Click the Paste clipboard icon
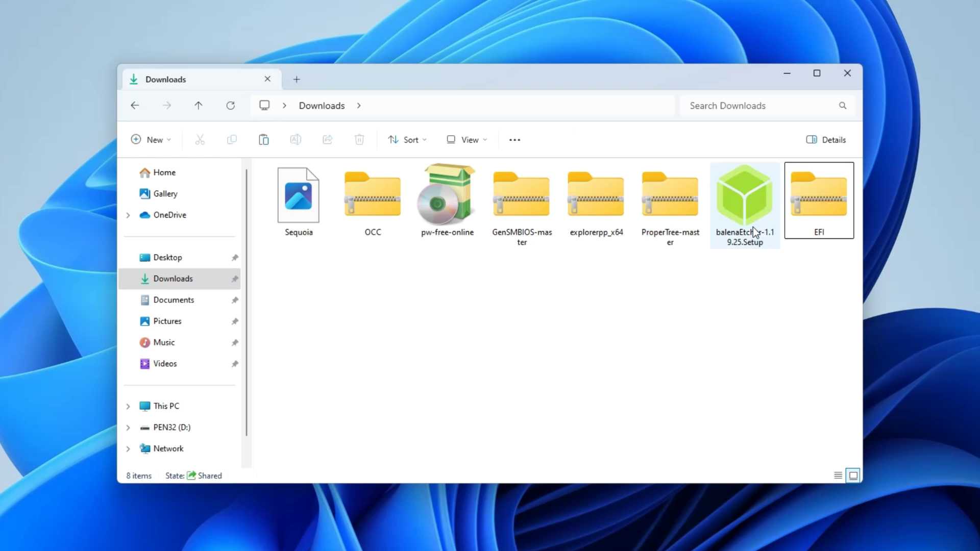The height and width of the screenshot is (551, 980). click(263, 140)
